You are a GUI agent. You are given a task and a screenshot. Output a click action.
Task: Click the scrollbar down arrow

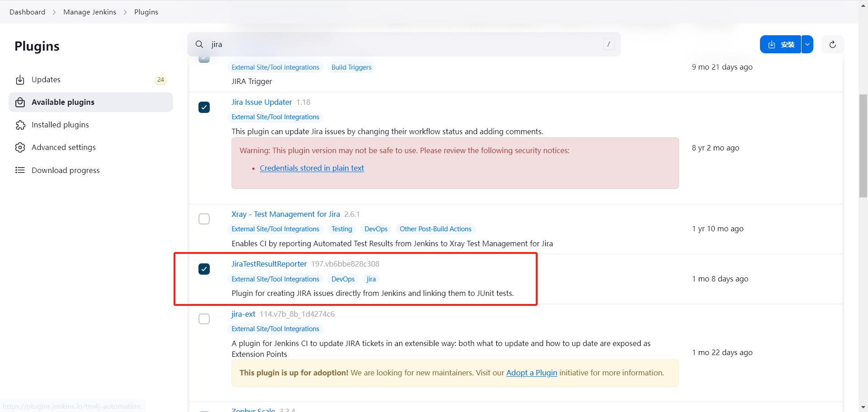[863, 407]
